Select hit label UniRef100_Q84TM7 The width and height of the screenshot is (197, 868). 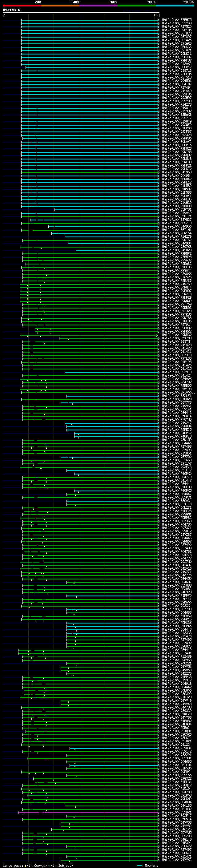[177, 84]
